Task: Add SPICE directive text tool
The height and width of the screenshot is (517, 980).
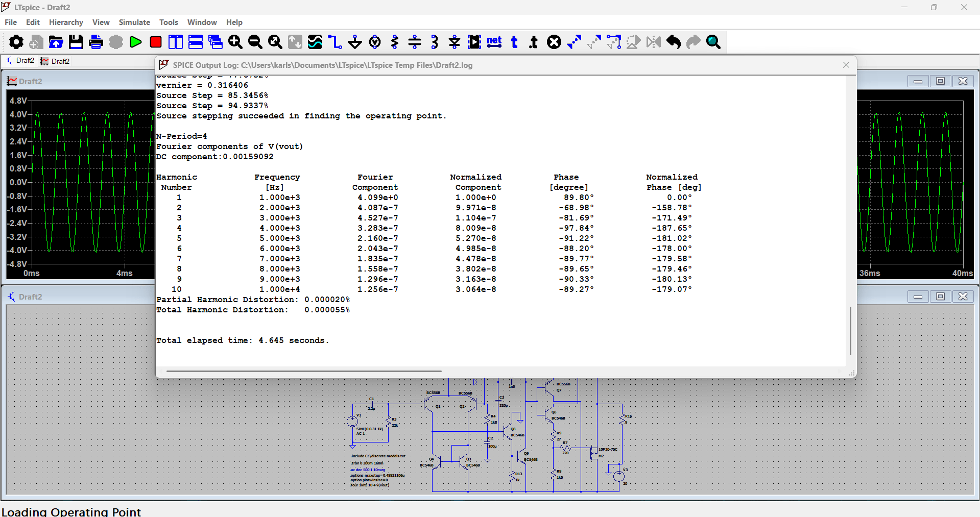Action: point(534,42)
